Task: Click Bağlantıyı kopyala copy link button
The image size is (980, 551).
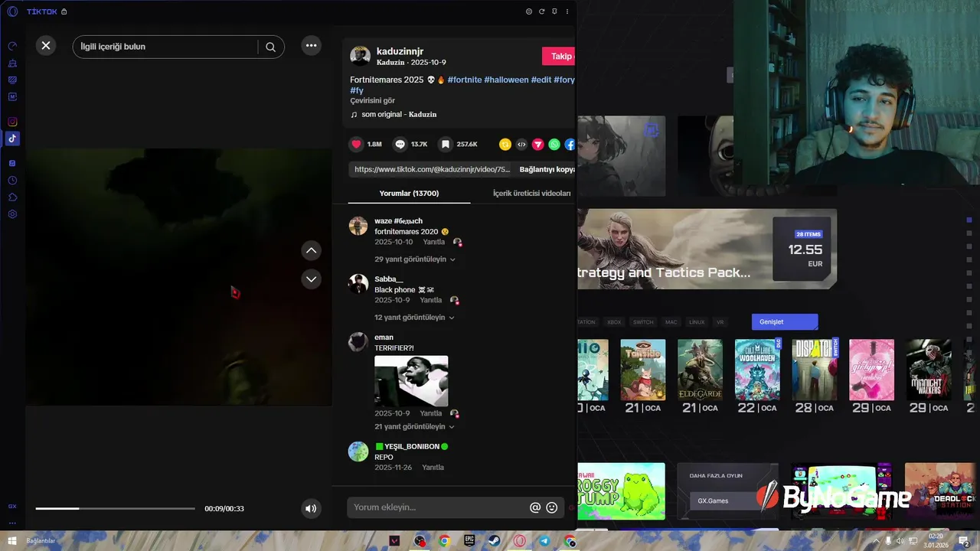Action: 547,169
